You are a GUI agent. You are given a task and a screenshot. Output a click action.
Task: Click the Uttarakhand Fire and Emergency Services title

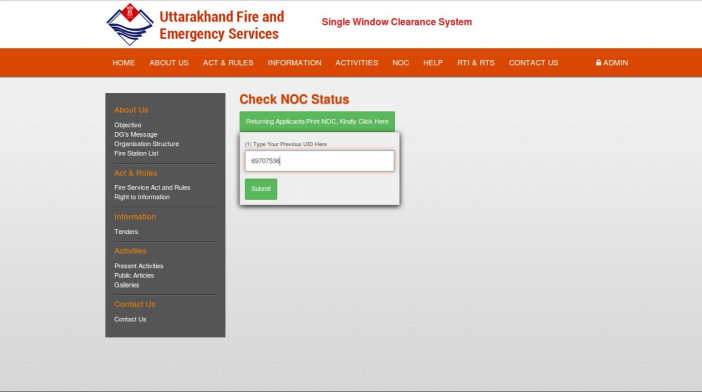(222, 25)
